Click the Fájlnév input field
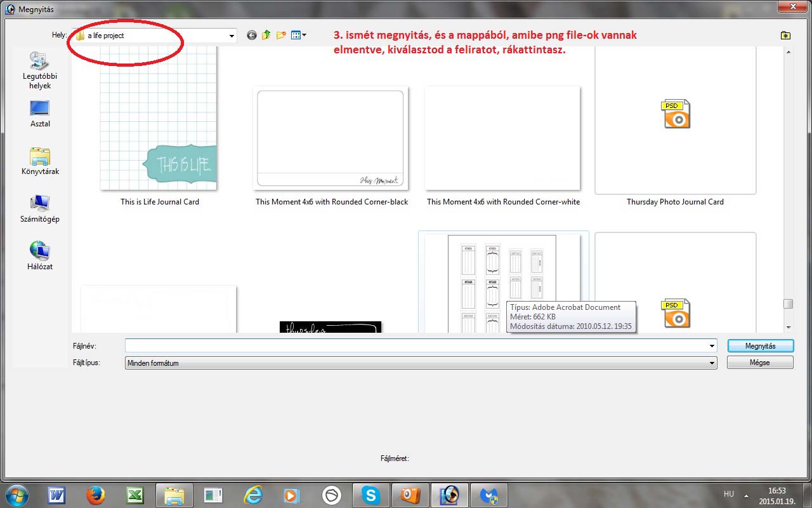The width and height of the screenshot is (812, 508). [x=419, y=346]
